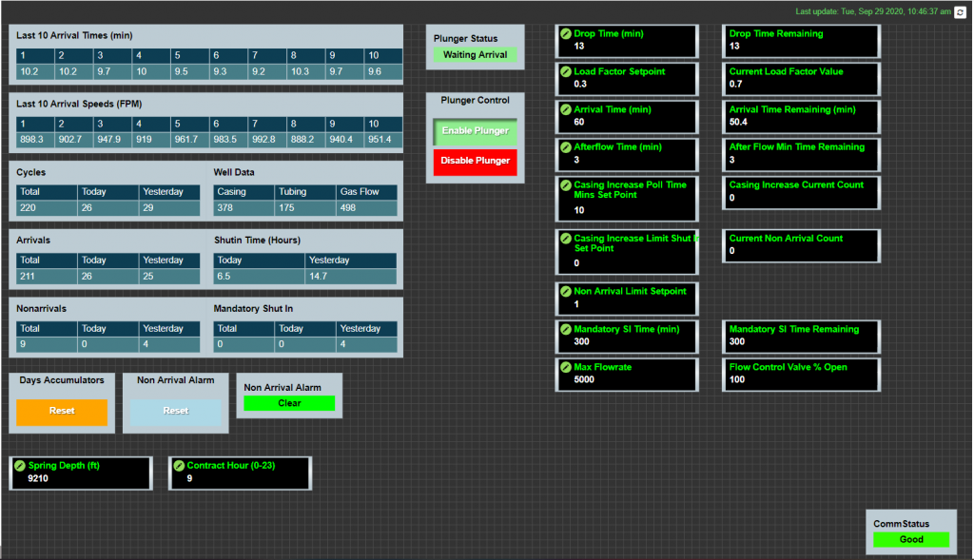Click arrival speed value 983.5

228,140
